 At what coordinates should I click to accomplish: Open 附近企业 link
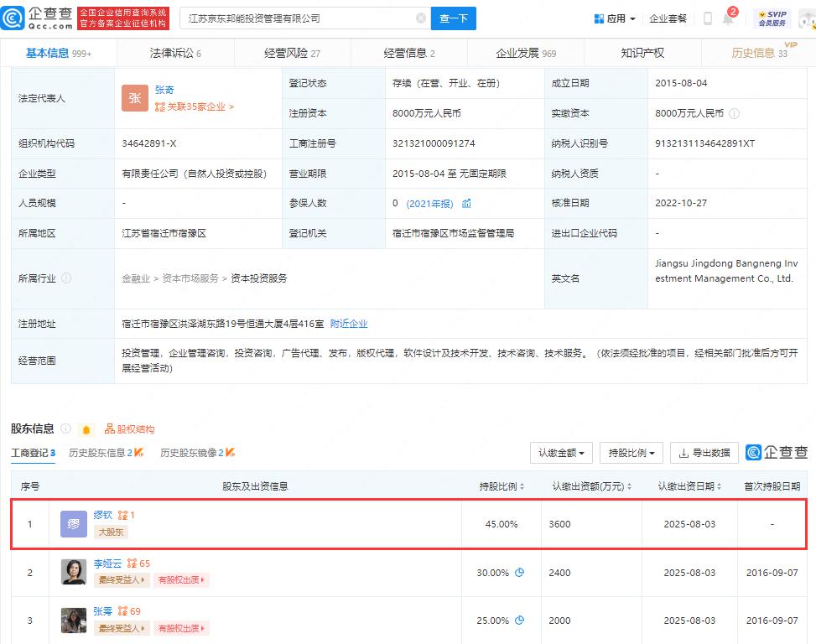tap(349, 324)
